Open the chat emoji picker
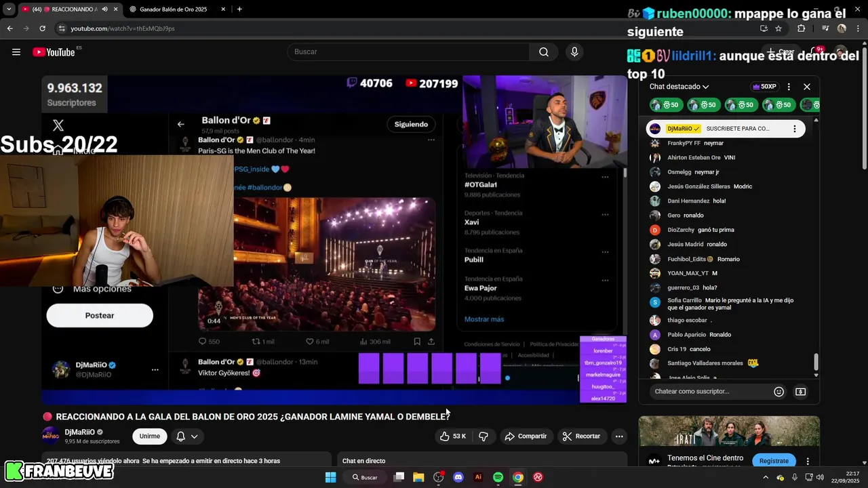 tap(779, 392)
